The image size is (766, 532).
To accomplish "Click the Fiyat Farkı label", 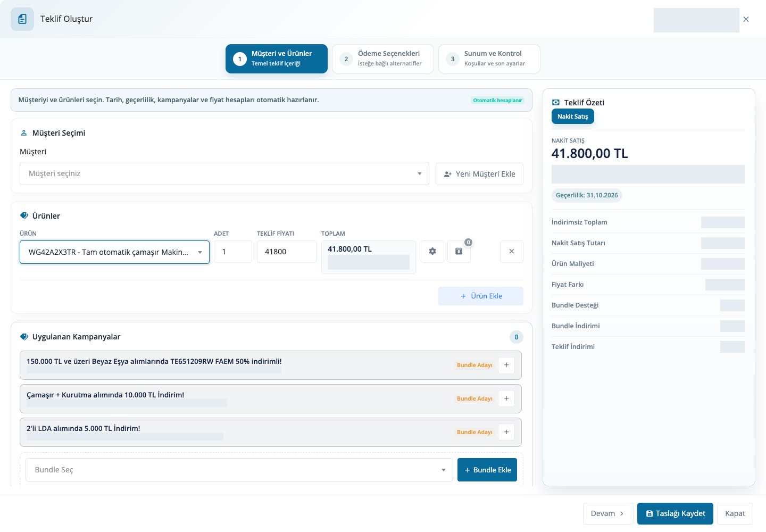I will 568,285.
